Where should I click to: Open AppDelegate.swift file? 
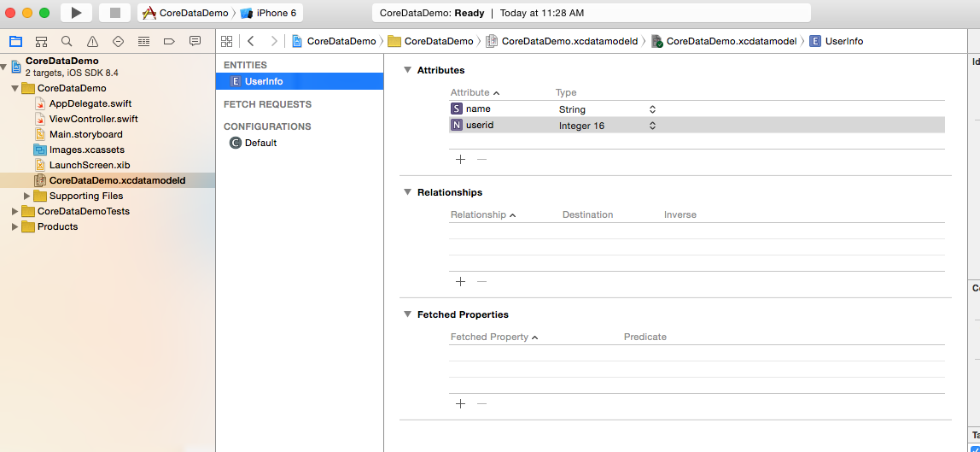pyautogui.click(x=90, y=103)
